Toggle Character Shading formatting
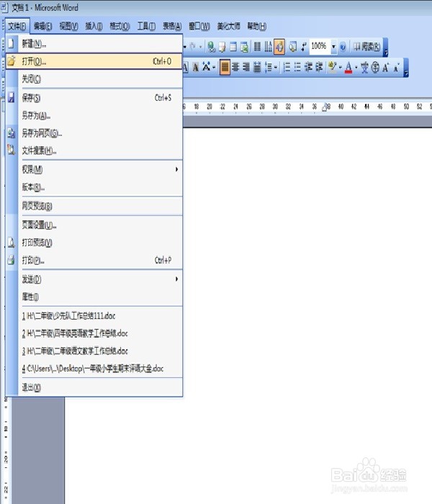The image size is (432, 504). click(x=195, y=68)
